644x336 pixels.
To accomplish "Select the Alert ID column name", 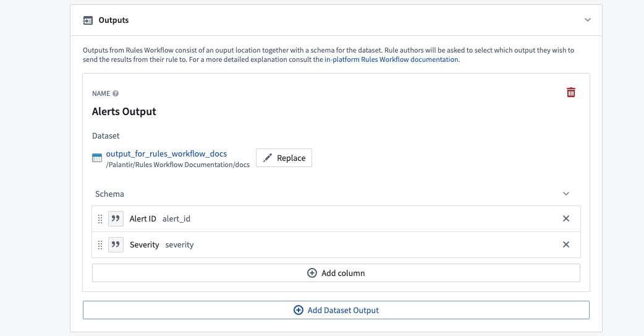I will click(x=143, y=219).
